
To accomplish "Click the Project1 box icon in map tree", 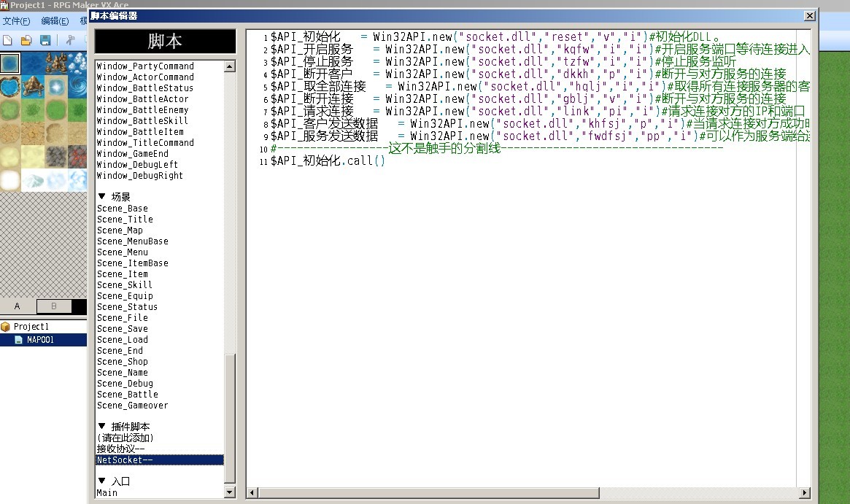I will click(6, 327).
